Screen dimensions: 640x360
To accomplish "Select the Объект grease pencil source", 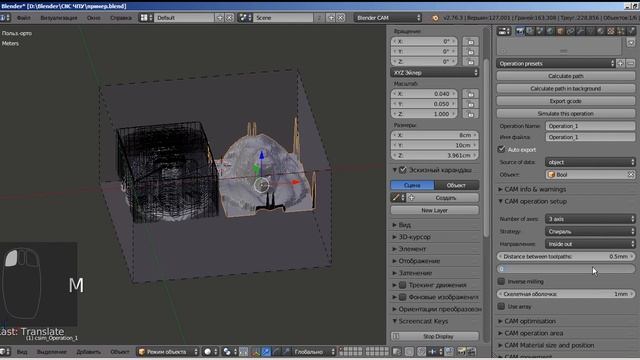I will tap(456, 185).
